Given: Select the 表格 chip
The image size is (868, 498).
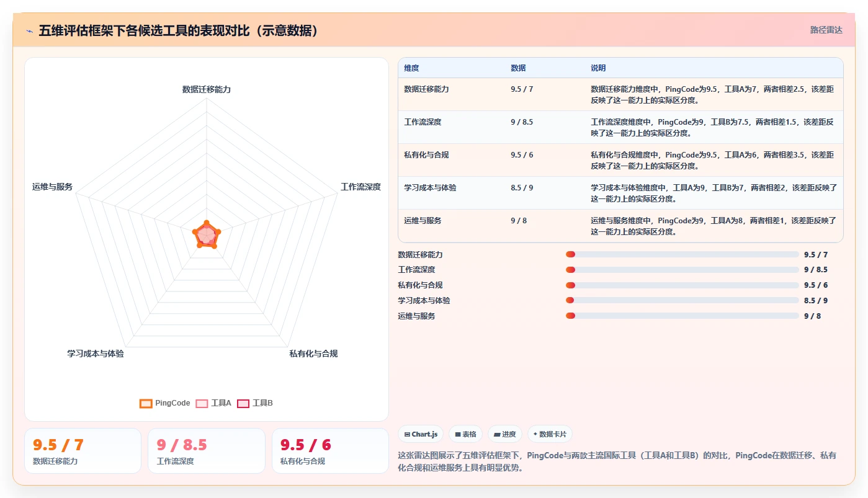Looking at the screenshot, I should pyautogui.click(x=465, y=434).
